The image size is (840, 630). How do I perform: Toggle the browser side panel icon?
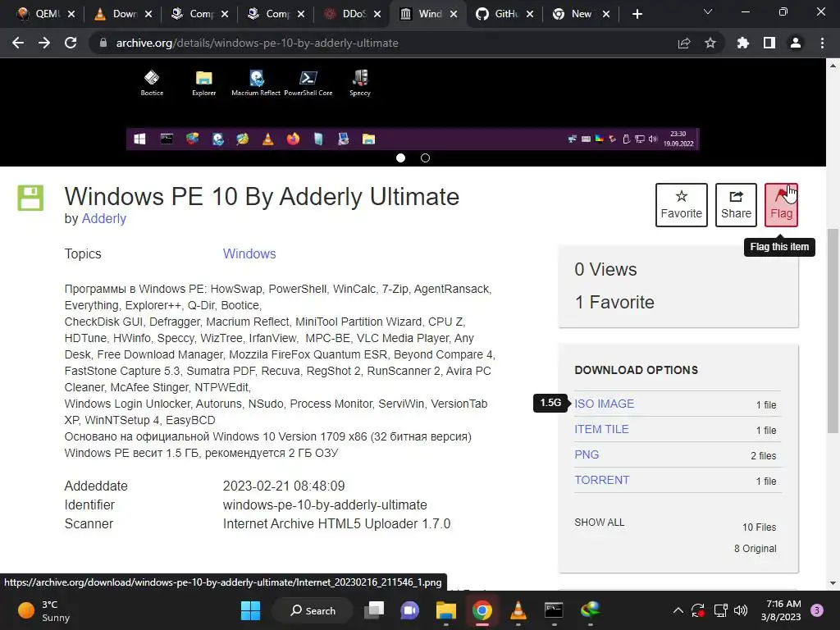pos(769,43)
